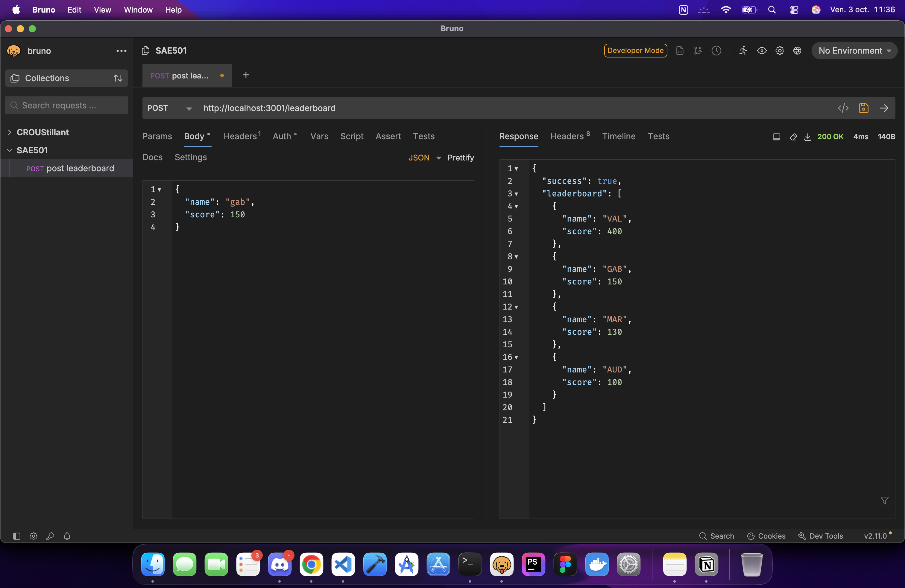Screen dimensions: 905x588
Task: Download the response with the download icon
Action: [807, 137]
